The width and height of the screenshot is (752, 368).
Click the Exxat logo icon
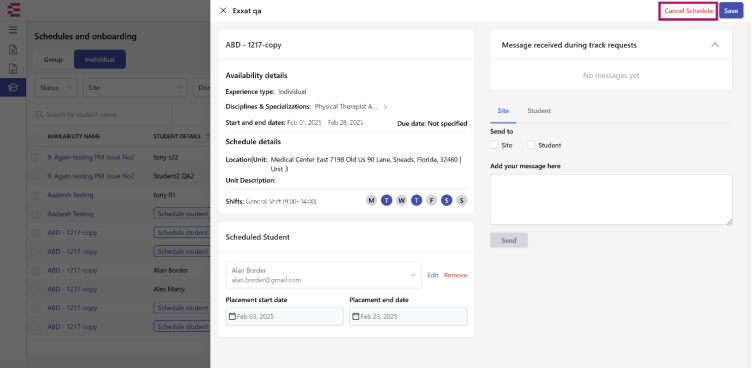pos(13,10)
